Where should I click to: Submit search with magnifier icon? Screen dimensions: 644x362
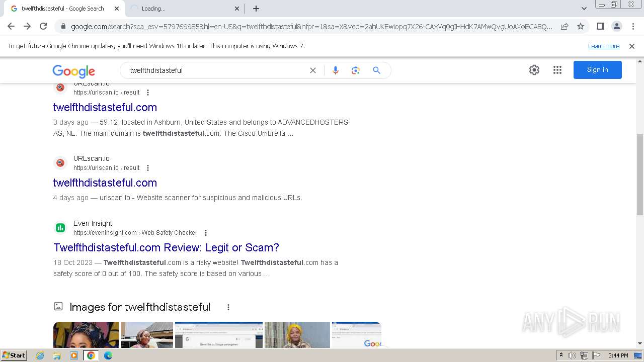tap(376, 70)
